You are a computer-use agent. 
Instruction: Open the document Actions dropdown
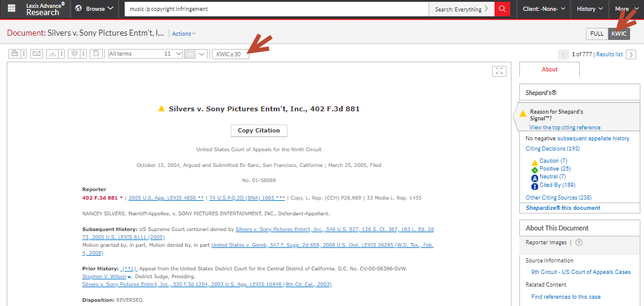coord(184,34)
